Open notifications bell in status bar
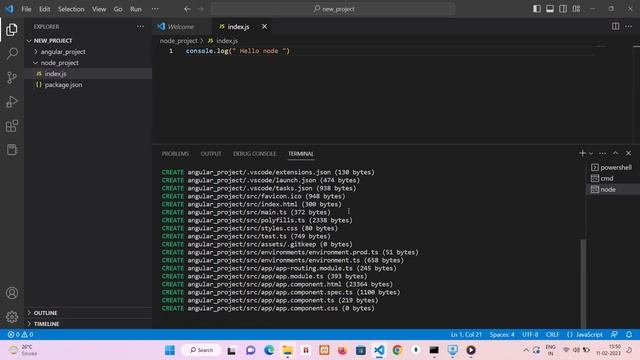Image resolution: width=640 pixels, height=360 pixels. tap(629, 334)
